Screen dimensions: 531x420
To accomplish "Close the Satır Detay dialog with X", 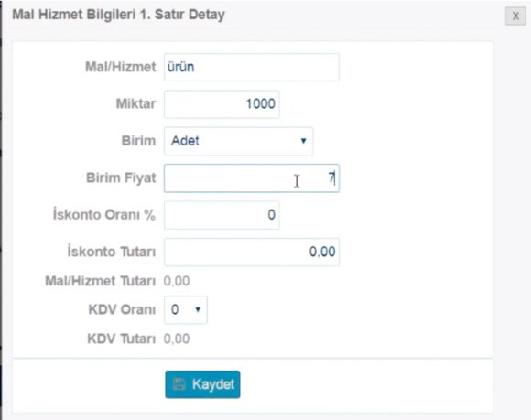I will [x=515, y=16].
